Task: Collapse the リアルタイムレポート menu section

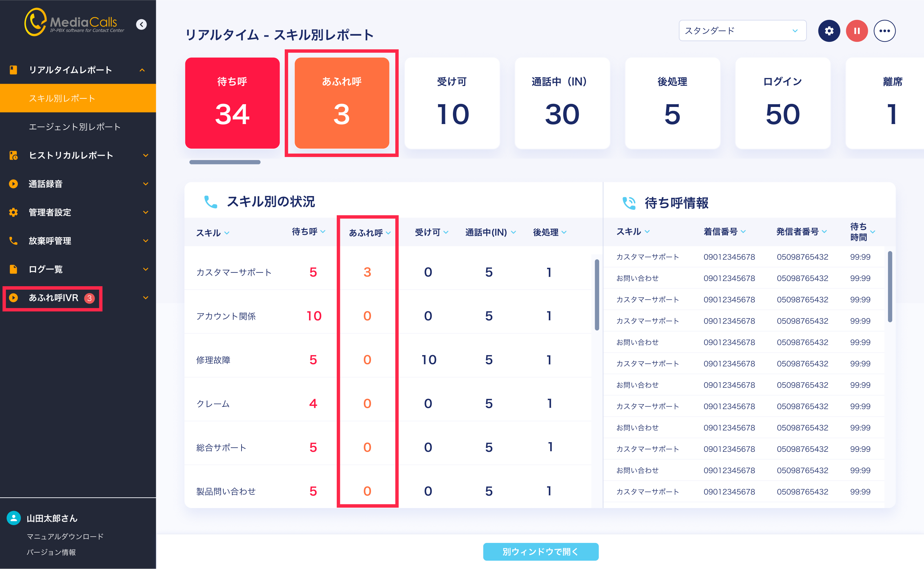Action: pos(142,70)
